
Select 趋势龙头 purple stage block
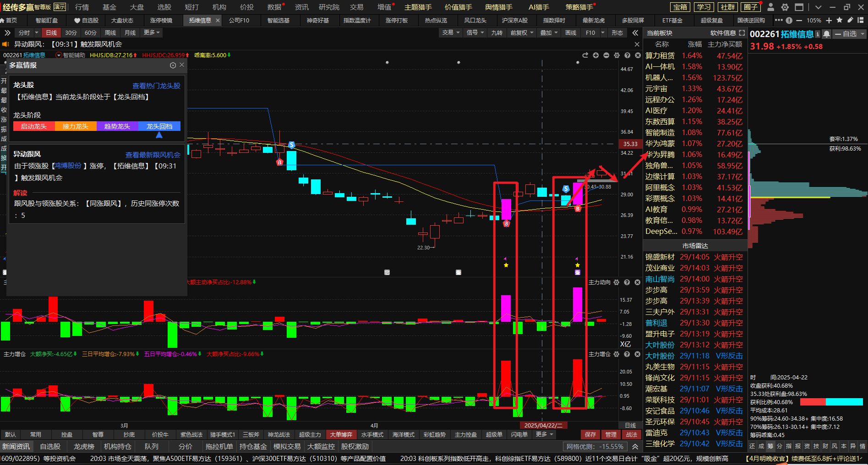117,126
